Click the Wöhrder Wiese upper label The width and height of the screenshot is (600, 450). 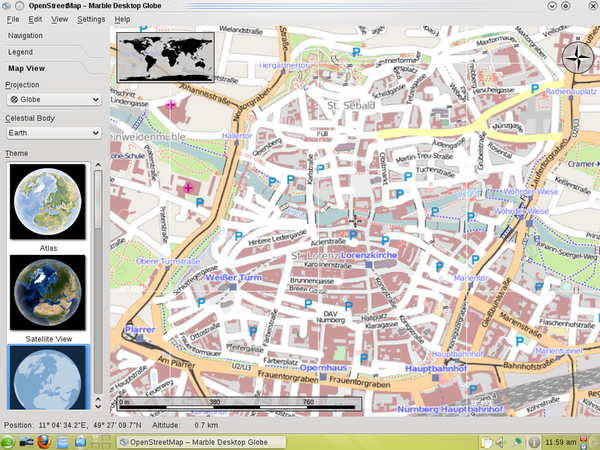(531, 191)
